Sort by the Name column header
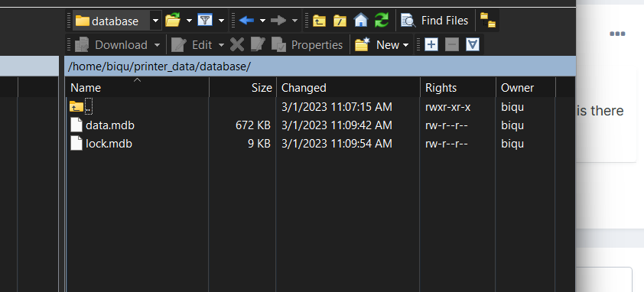The width and height of the screenshot is (644, 292). pyautogui.click(x=137, y=87)
